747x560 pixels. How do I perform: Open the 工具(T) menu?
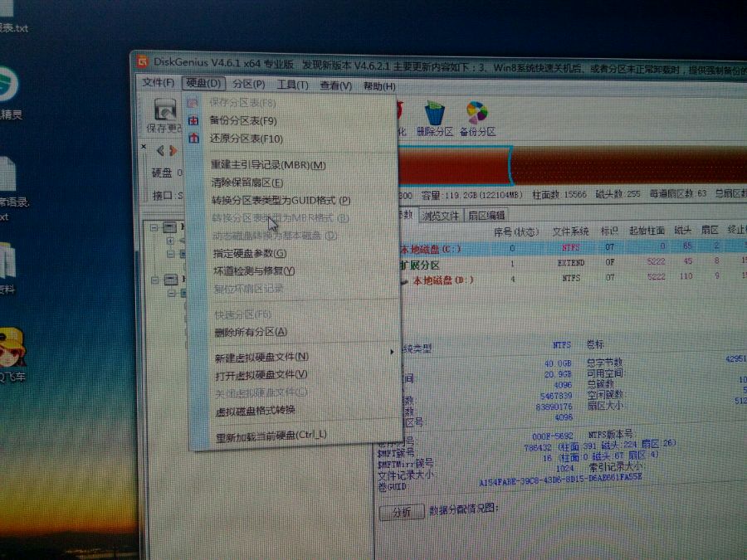click(x=292, y=85)
